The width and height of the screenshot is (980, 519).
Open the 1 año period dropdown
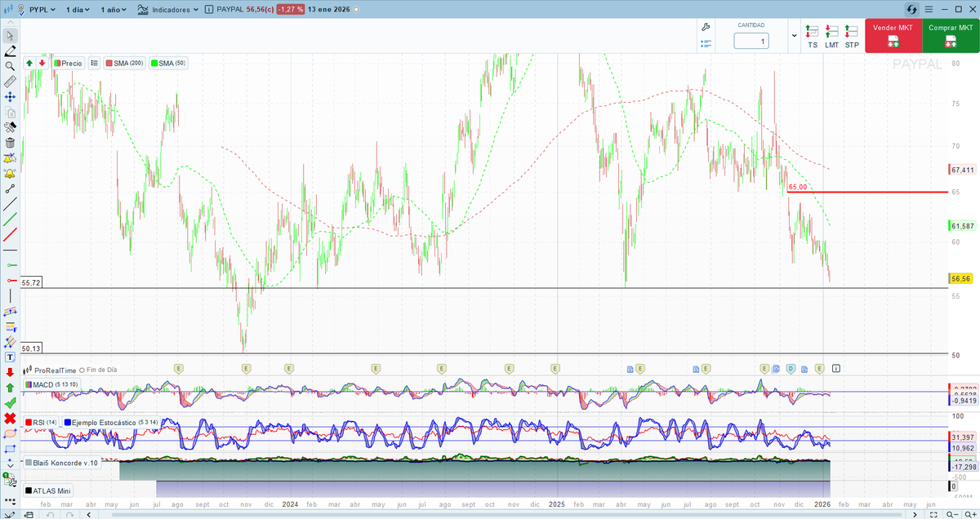tap(113, 10)
